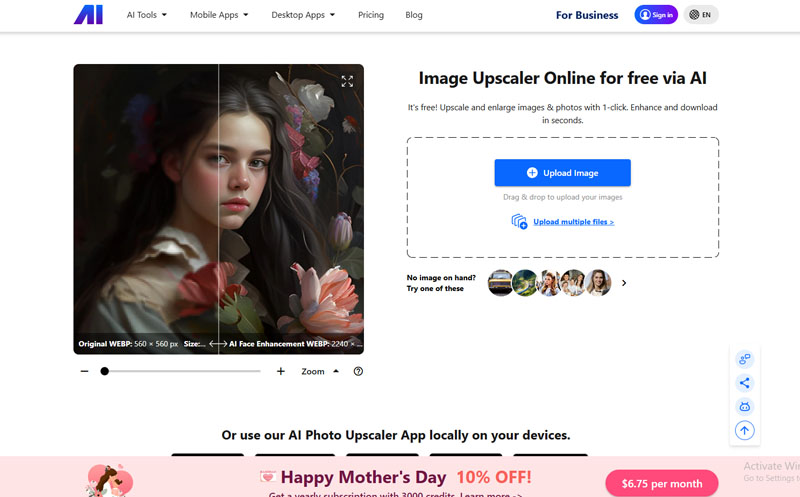
Task: Open the Blog page
Action: [x=414, y=15]
